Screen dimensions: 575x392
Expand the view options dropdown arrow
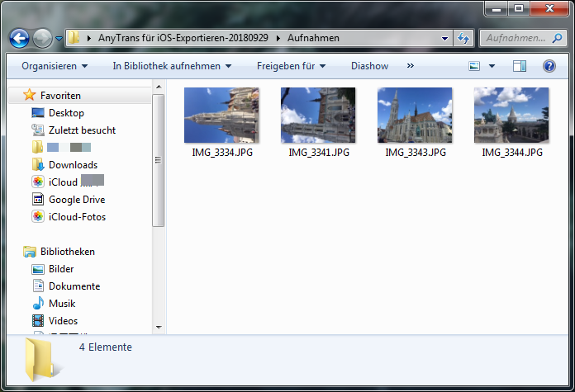(x=492, y=66)
